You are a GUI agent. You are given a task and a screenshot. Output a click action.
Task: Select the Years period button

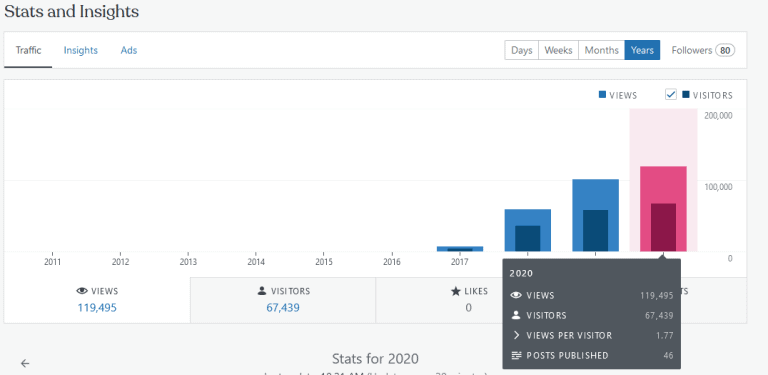642,50
